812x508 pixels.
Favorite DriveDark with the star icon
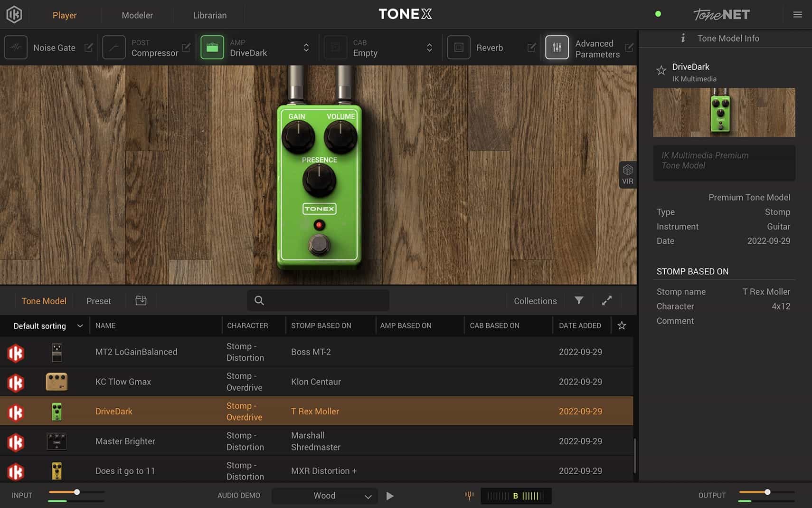[x=661, y=71]
